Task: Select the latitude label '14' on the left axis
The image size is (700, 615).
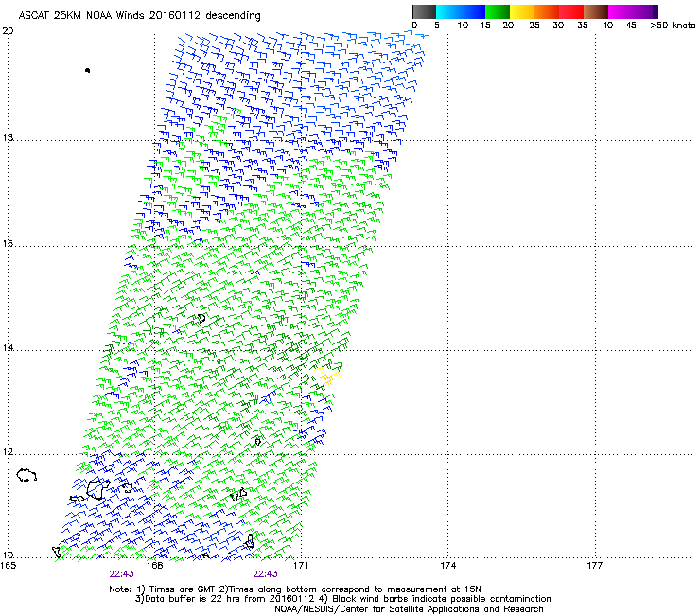Action: click(x=8, y=348)
